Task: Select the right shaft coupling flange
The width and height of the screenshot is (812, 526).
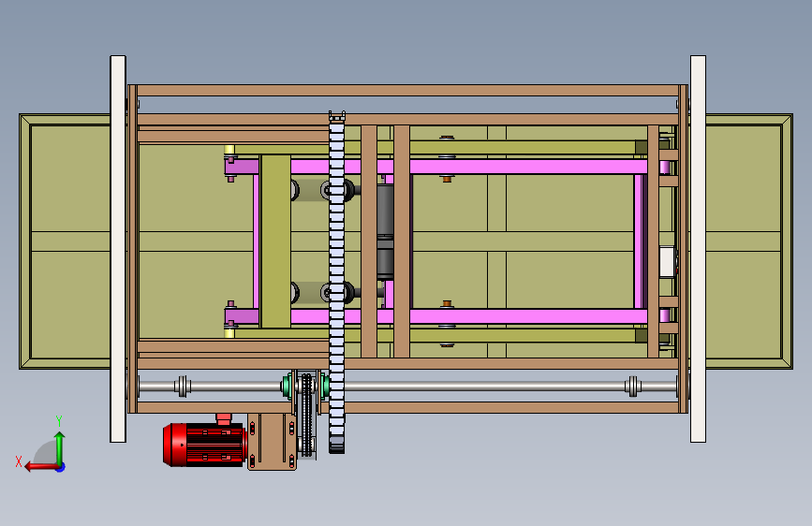Action: click(633, 387)
